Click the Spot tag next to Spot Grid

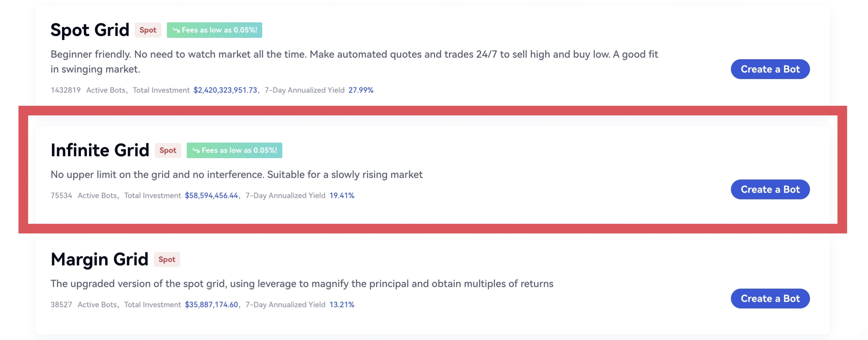tap(148, 30)
